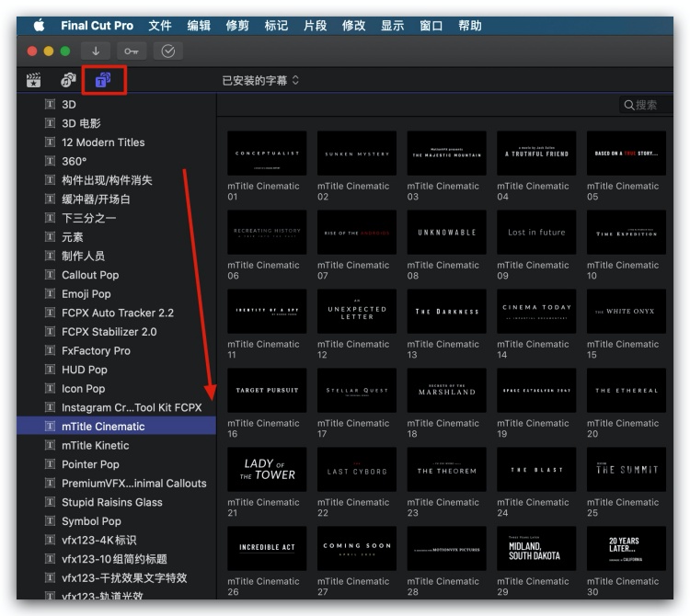This screenshot has height=616, width=690.
Task: Open the 编辑 menu
Action: coord(199,26)
